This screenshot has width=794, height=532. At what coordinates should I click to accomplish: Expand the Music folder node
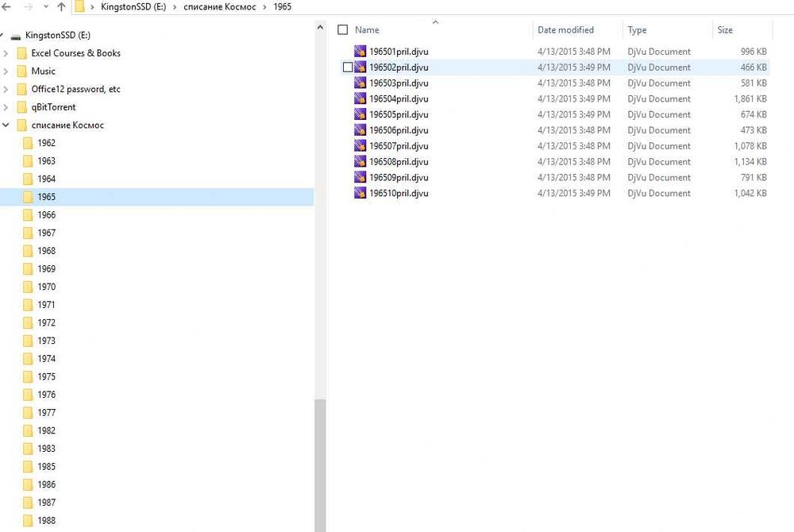[x=6, y=71]
